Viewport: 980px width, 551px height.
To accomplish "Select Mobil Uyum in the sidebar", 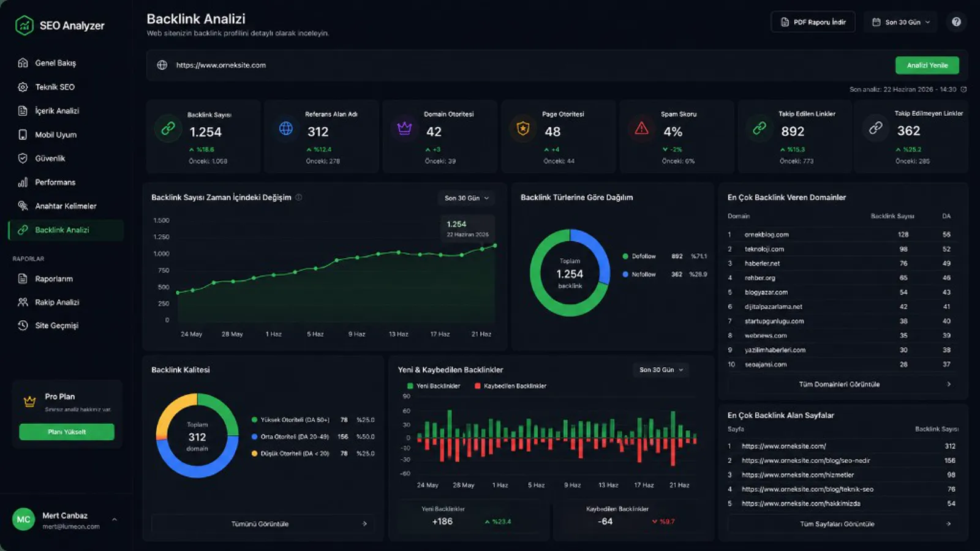I will pyautogui.click(x=66, y=135).
